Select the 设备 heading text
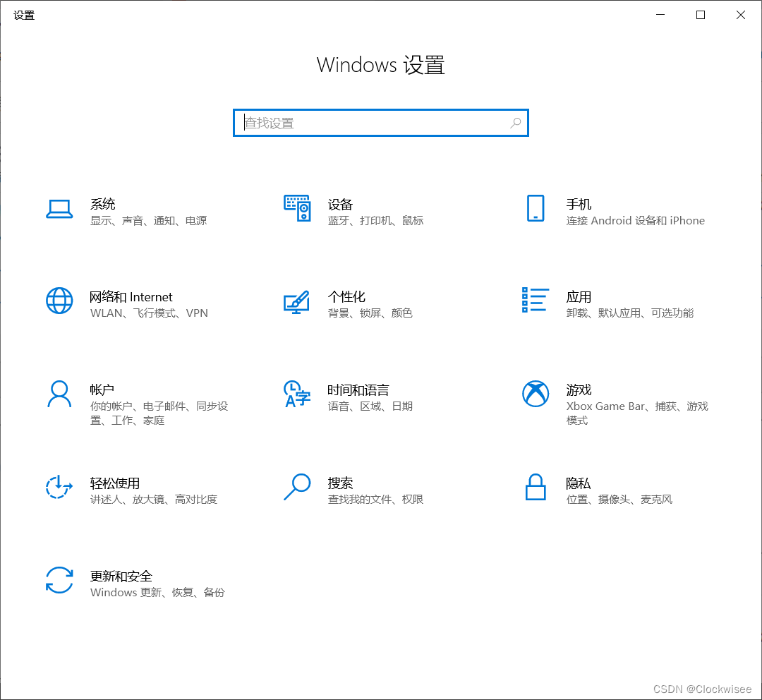762x700 pixels. point(340,204)
